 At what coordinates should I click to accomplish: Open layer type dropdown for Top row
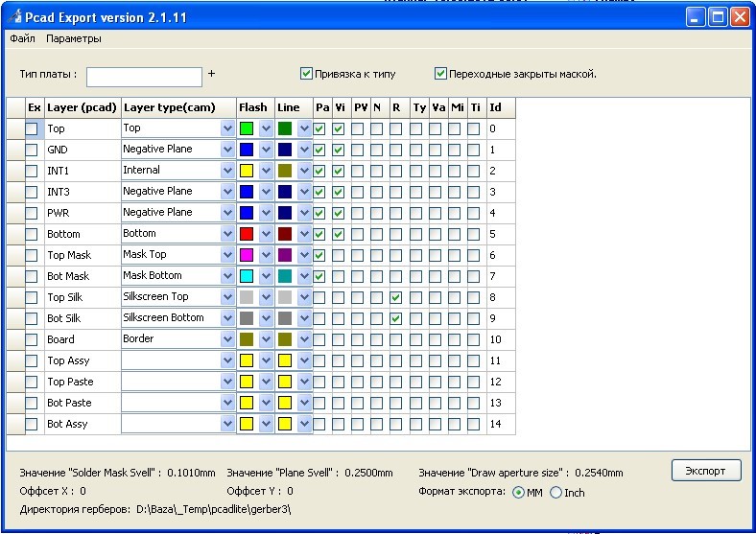227,128
